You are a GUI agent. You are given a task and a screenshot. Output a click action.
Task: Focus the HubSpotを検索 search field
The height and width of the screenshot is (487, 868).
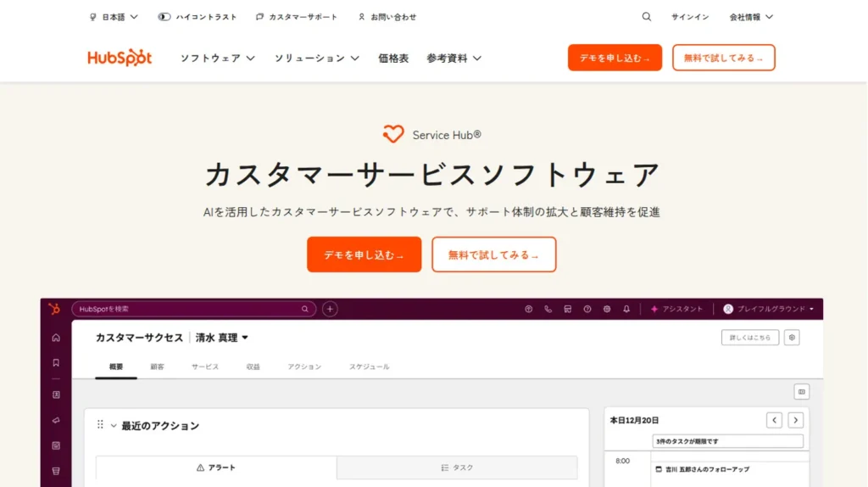[194, 309]
